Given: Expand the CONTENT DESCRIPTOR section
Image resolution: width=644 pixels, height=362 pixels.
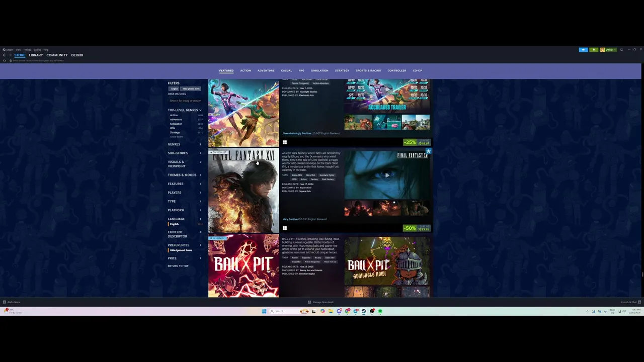Looking at the screenshot, I should pyautogui.click(x=185, y=234).
